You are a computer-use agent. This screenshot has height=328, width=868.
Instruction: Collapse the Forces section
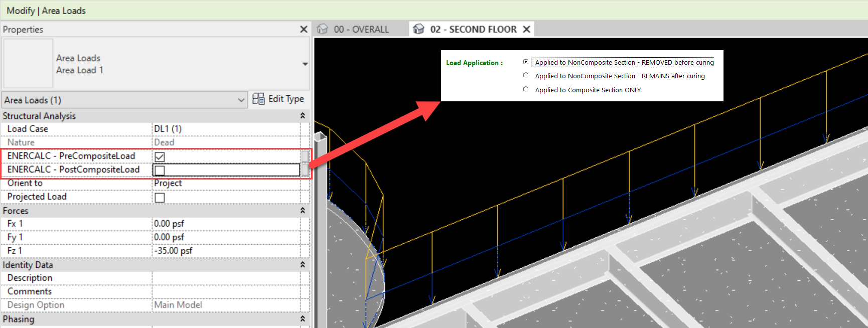tap(303, 211)
